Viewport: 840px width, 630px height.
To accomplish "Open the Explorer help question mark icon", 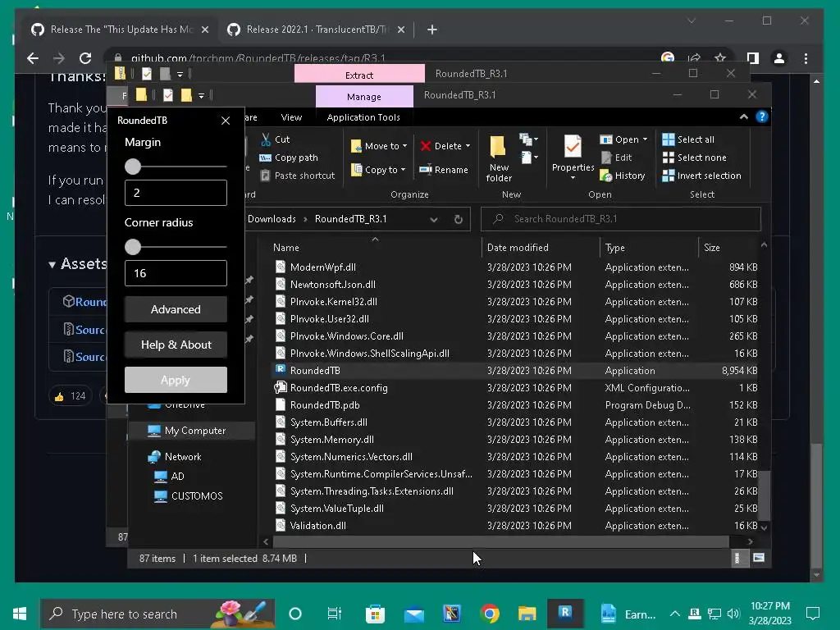I will pos(762,116).
